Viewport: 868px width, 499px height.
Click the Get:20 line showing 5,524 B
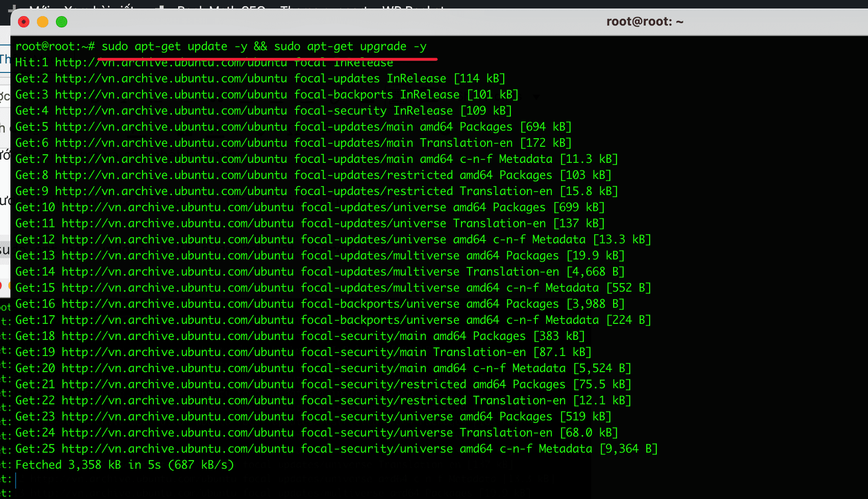coord(323,368)
